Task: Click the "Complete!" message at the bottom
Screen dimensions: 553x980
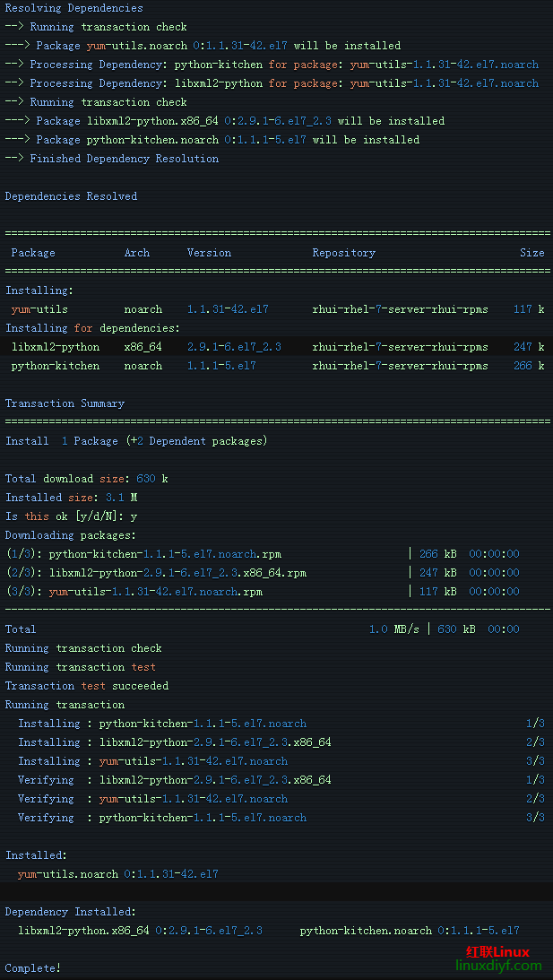Action: 33,968
